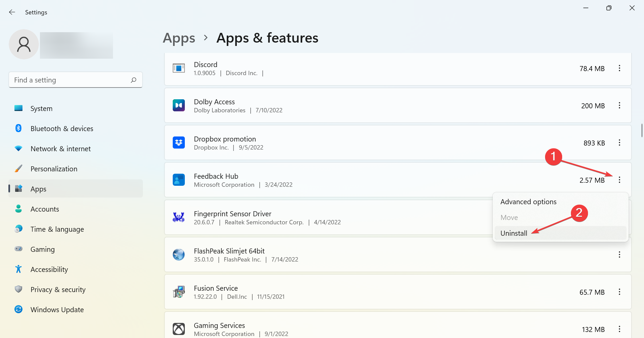Click the search magnifier icon
The width and height of the screenshot is (644, 338).
pyautogui.click(x=133, y=80)
